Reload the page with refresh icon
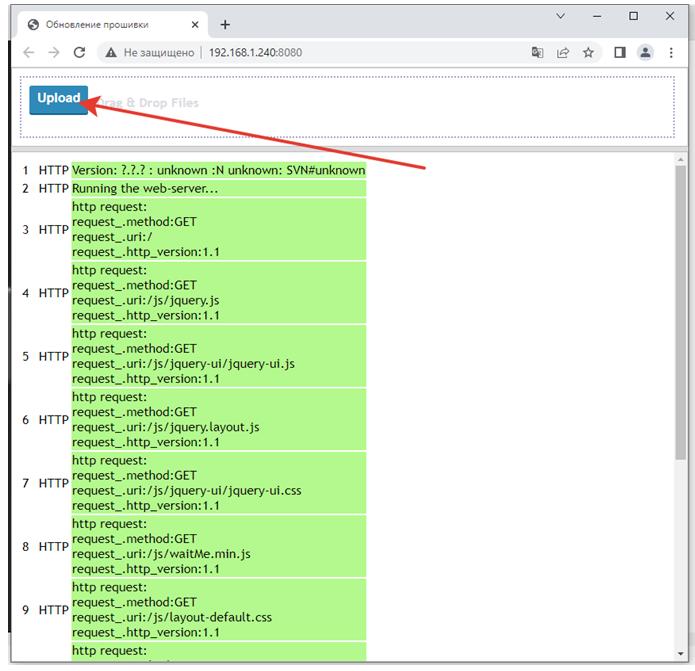The image size is (695, 671). [80, 52]
